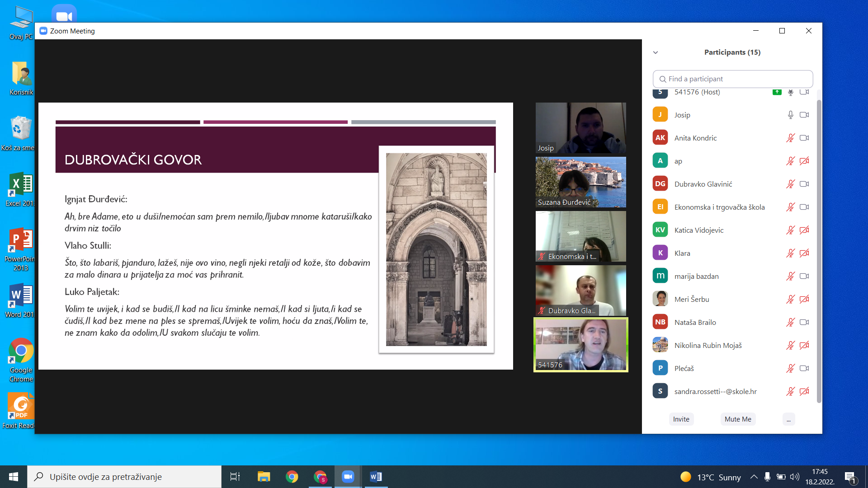Click sandra.rossetti's muted microphone icon
Image resolution: width=868 pixels, height=488 pixels.
point(790,391)
